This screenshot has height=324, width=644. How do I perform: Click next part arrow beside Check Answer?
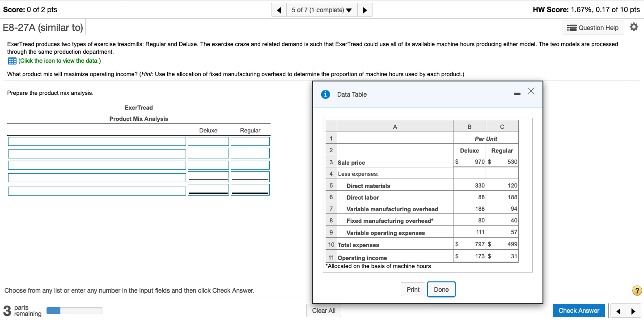click(x=633, y=311)
